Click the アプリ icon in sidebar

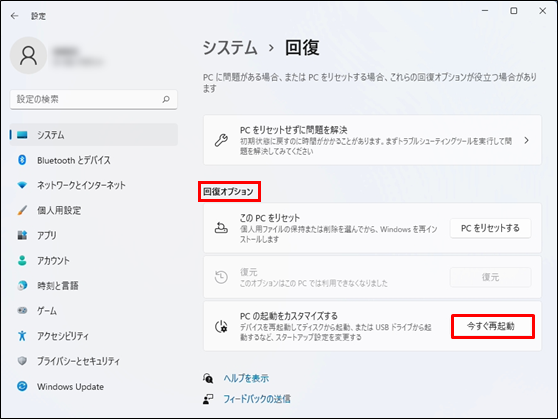[x=22, y=235]
